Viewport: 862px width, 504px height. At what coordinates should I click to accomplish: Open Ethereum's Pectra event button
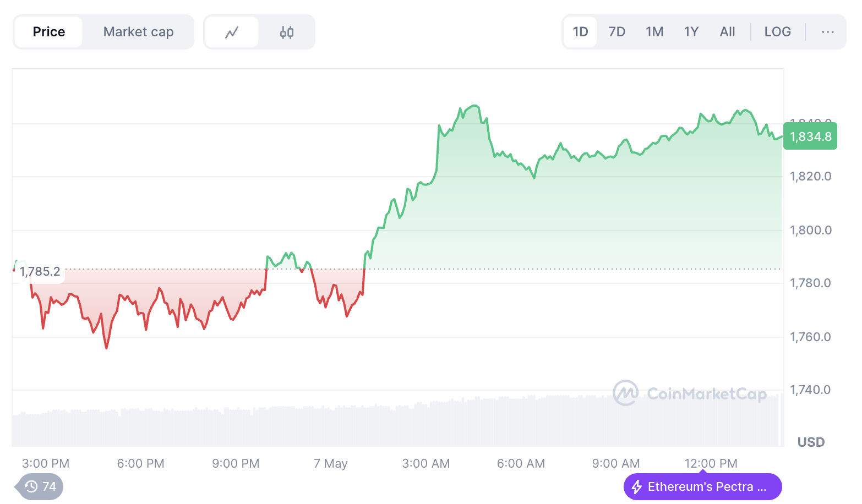[702, 487]
